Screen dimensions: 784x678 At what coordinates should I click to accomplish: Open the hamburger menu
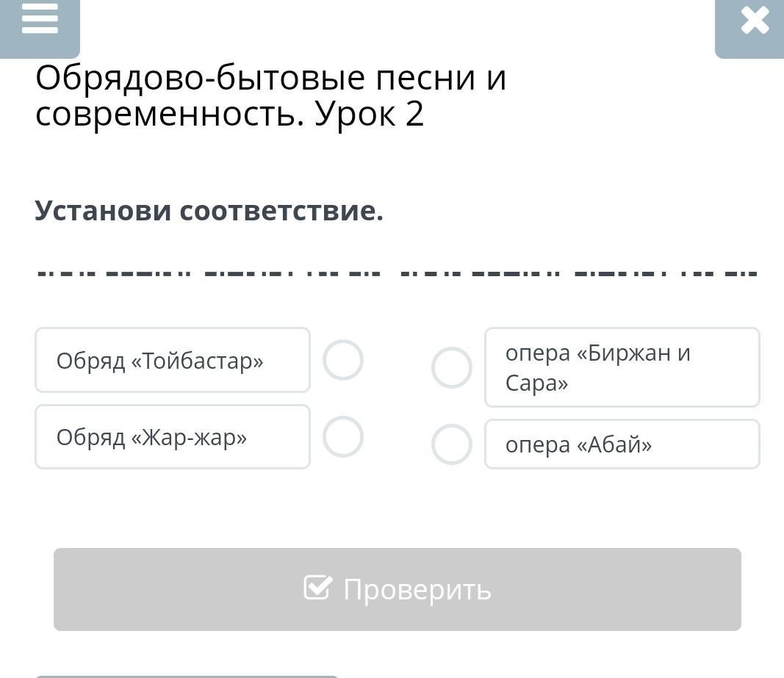pos(40,20)
